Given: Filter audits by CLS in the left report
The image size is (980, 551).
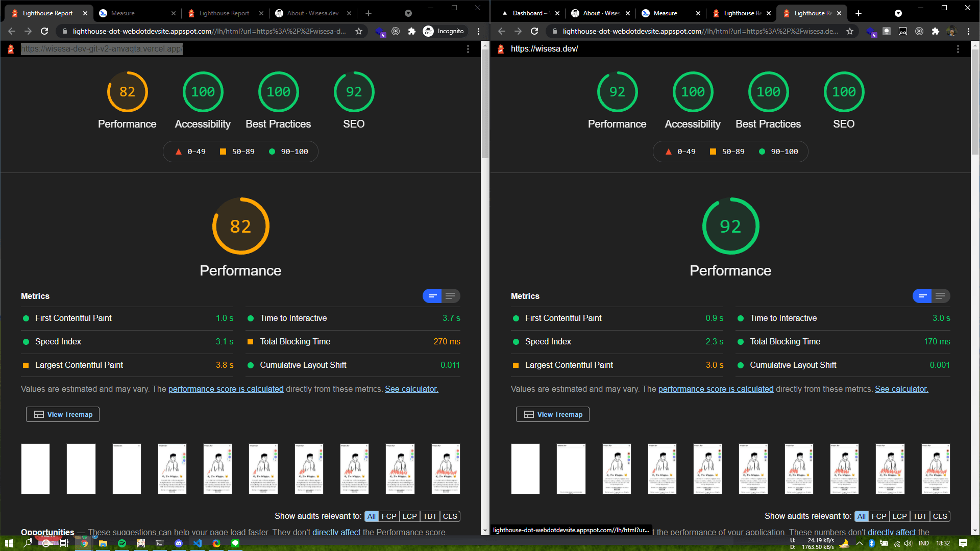Looking at the screenshot, I should (x=450, y=516).
